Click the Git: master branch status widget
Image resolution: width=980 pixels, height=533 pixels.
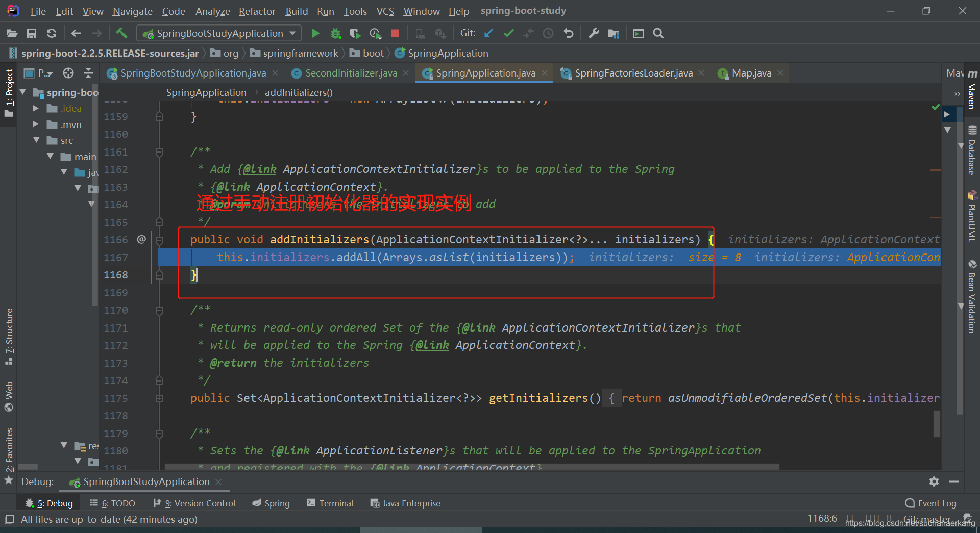pos(927,519)
